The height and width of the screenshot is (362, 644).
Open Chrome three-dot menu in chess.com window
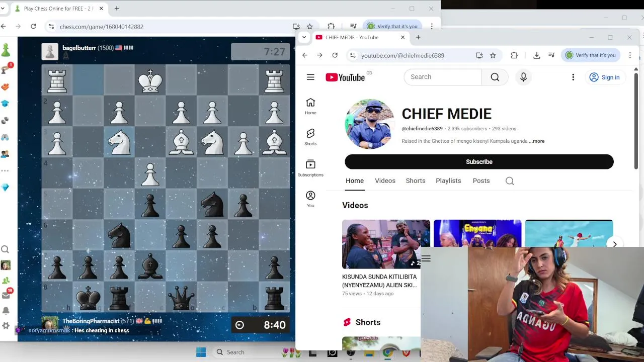coord(432,26)
